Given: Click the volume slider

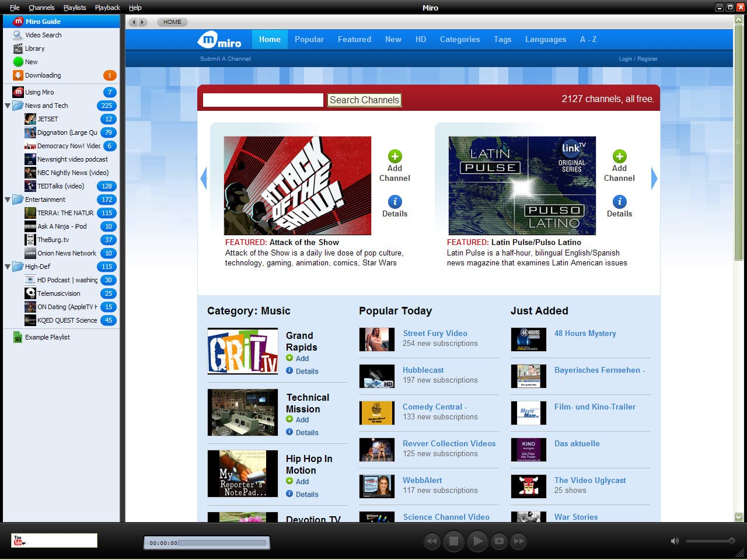Looking at the screenshot, I should [x=710, y=541].
